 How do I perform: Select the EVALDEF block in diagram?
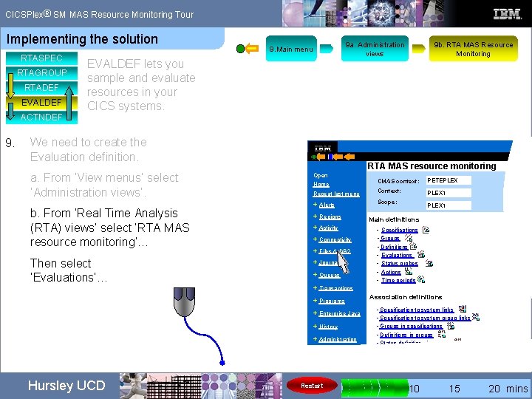click(41, 102)
